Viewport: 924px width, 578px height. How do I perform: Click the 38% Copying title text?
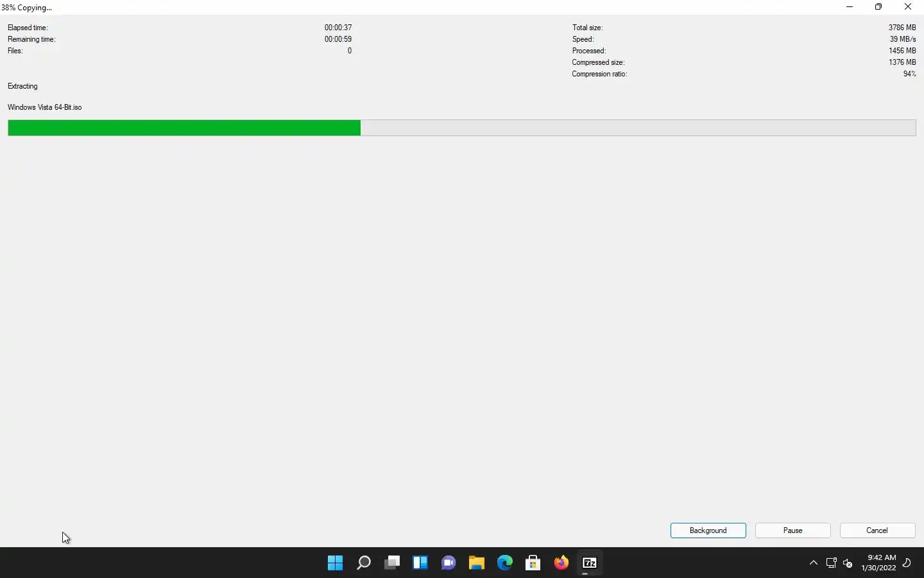(26, 8)
